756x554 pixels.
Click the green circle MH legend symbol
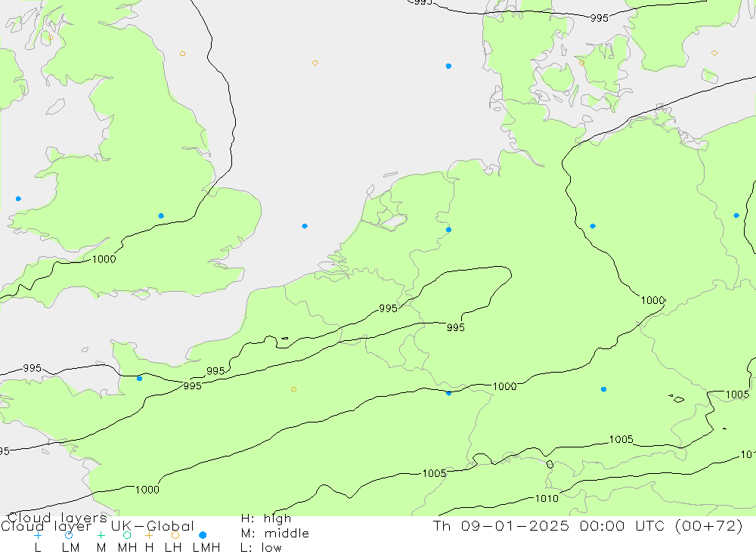[x=127, y=535]
